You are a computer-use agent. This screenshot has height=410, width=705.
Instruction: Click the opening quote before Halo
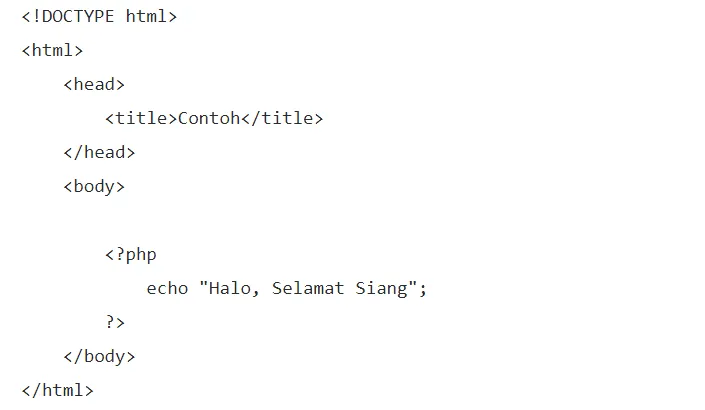point(203,289)
